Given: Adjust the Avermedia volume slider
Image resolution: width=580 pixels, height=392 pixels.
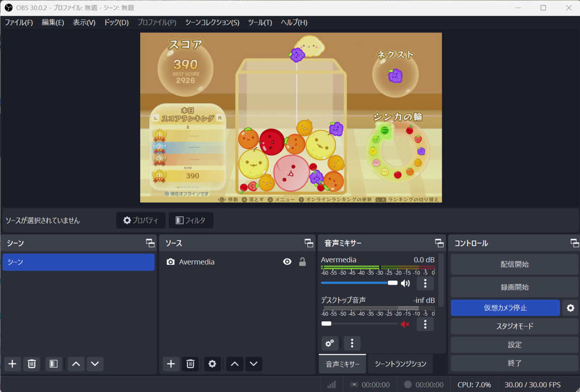Looking at the screenshot, I should pyautogui.click(x=359, y=283).
